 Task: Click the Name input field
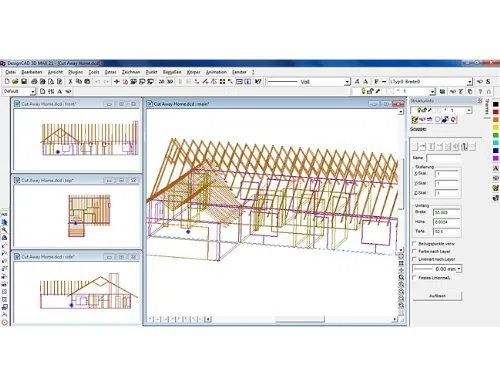pos(444,158)
